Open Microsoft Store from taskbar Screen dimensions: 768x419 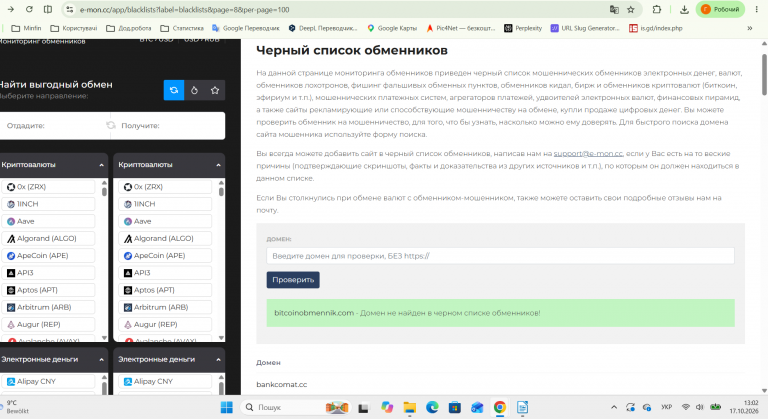[455, 407]
